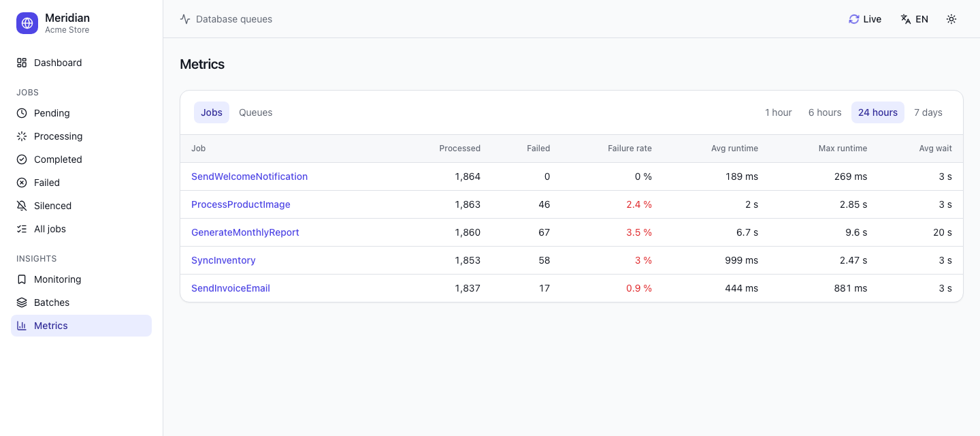The height and width of the screenshot is (436, 980).
Task: Open the Dashboard page
Action: click(81, 63)
